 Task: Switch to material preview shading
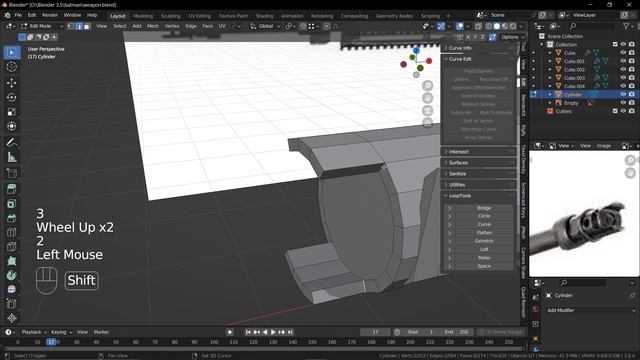click(x=505, y=26)
